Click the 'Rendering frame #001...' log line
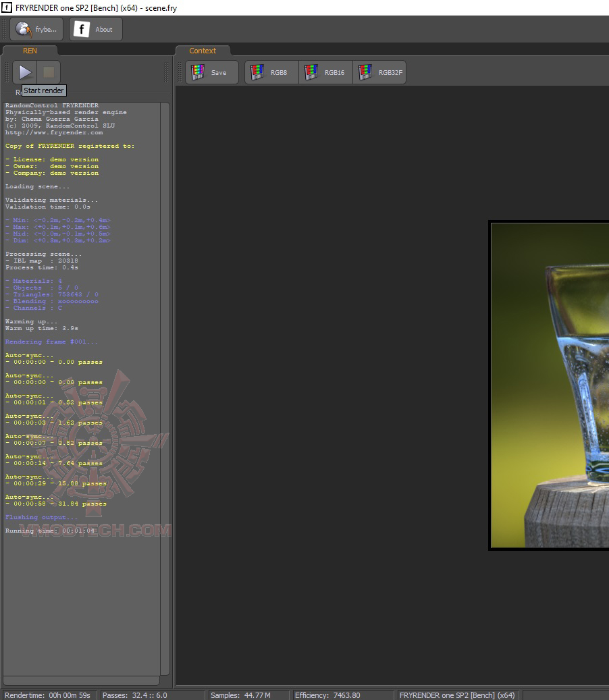Image resolution: width=609 pixels, height=700 pixels. tap(51, 342)
